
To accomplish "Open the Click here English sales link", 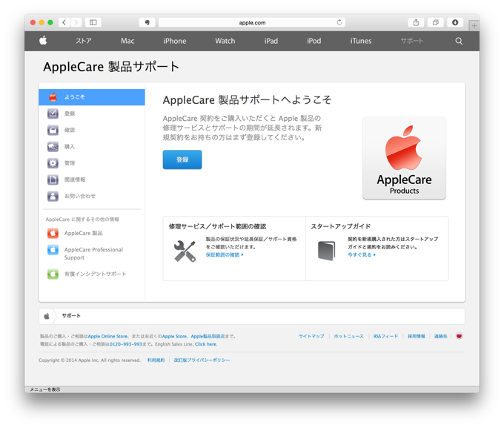I will point(206,344).
